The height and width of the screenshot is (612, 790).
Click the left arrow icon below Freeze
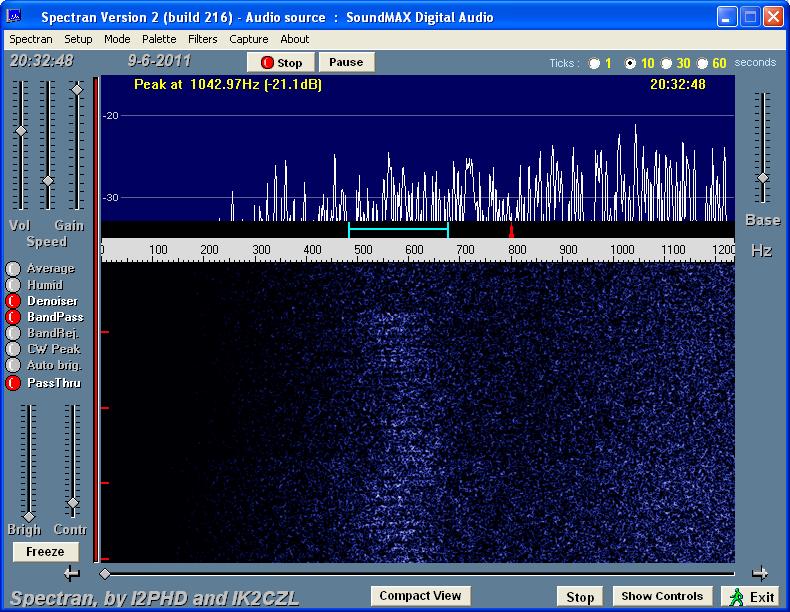point(71,573)
